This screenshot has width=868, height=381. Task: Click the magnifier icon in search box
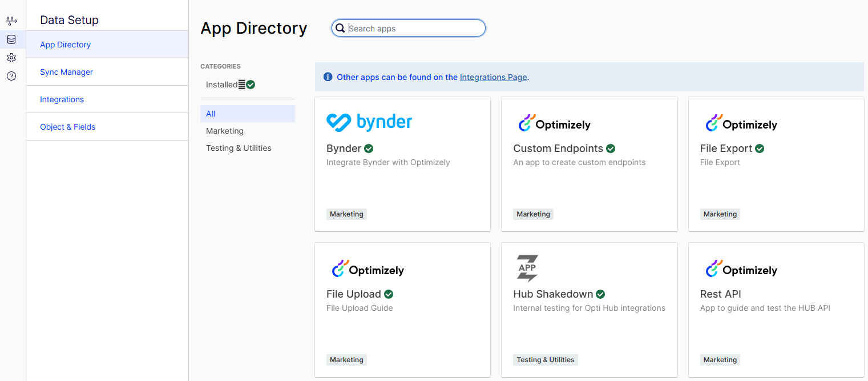[340, 28]
